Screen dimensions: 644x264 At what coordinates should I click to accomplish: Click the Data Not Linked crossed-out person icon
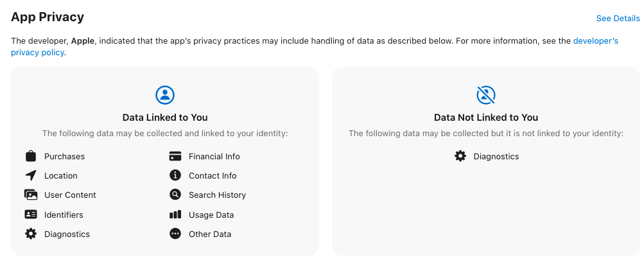[486, 95]
